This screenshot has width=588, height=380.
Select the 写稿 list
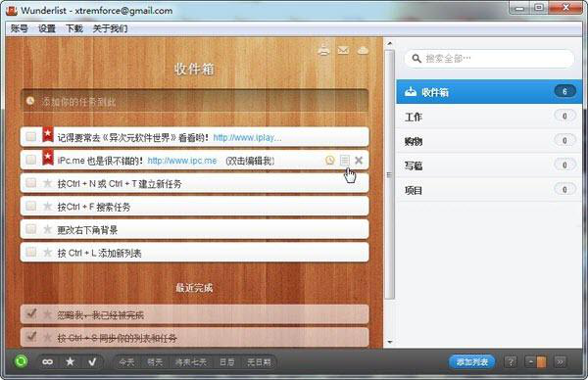[489, 166]
